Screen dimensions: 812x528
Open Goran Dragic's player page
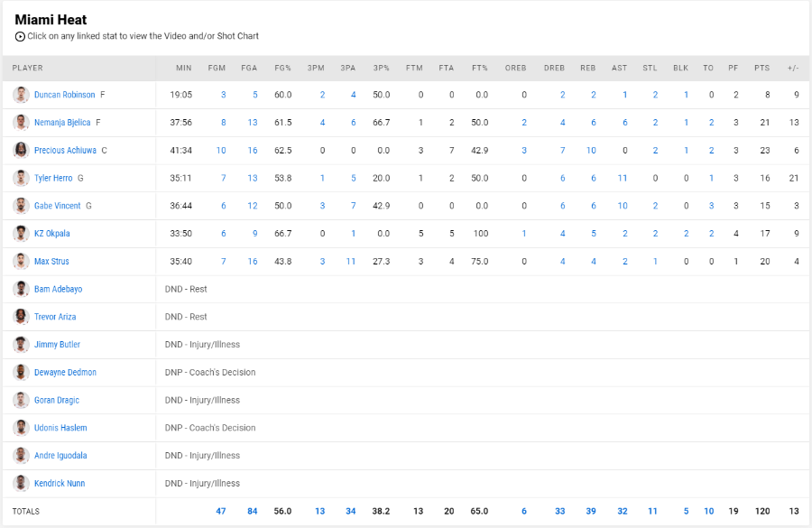[x=57, y=400]
